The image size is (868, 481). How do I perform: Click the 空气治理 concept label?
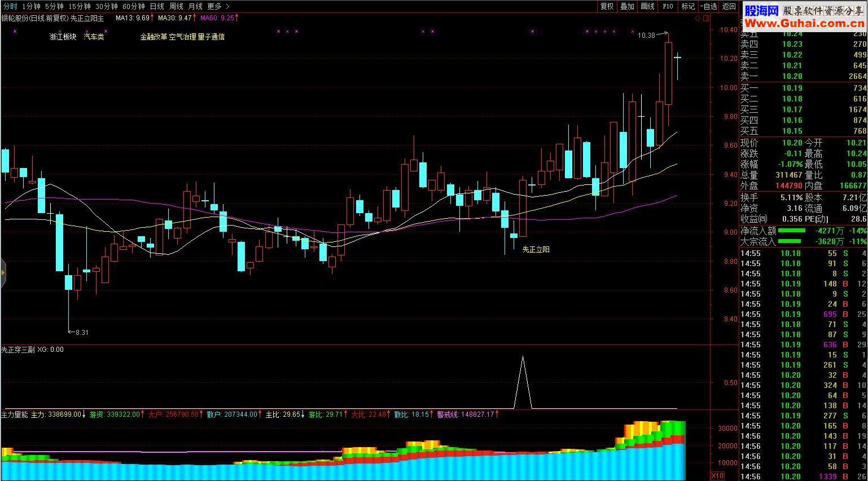(182, 37)
